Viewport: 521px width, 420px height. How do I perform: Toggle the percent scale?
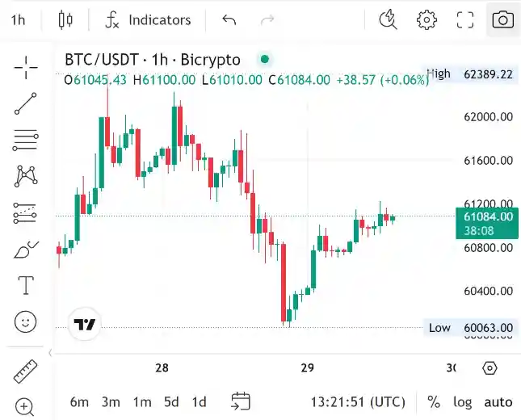(434, 401)
